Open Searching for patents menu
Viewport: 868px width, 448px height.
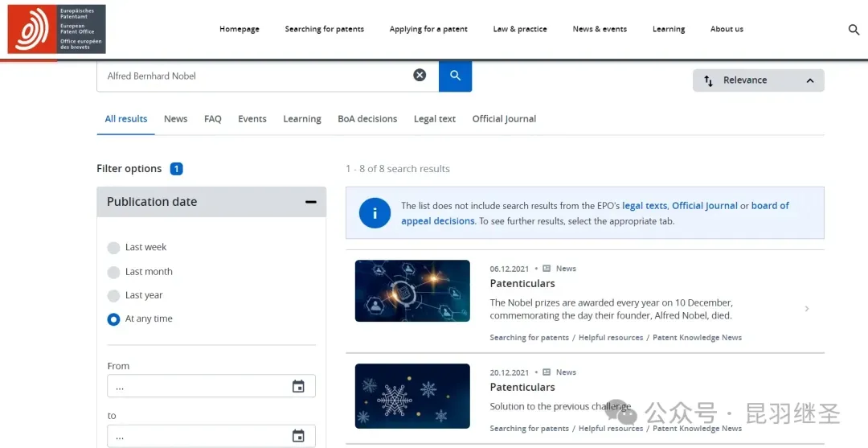(324, 29)
